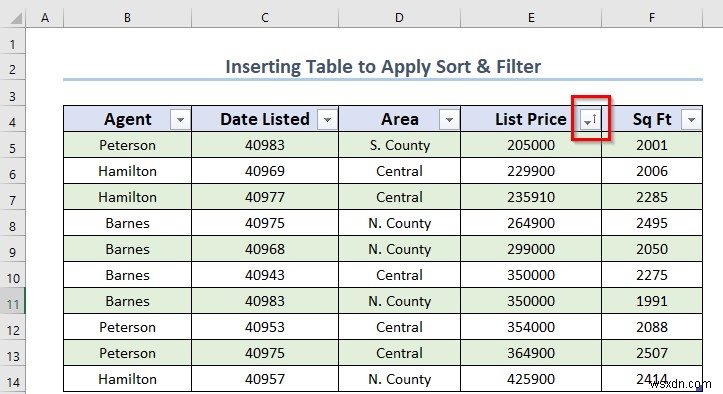723x394 pixels.
Task: Click the 'Date Listed' header cell text
Action: (265, 119)
